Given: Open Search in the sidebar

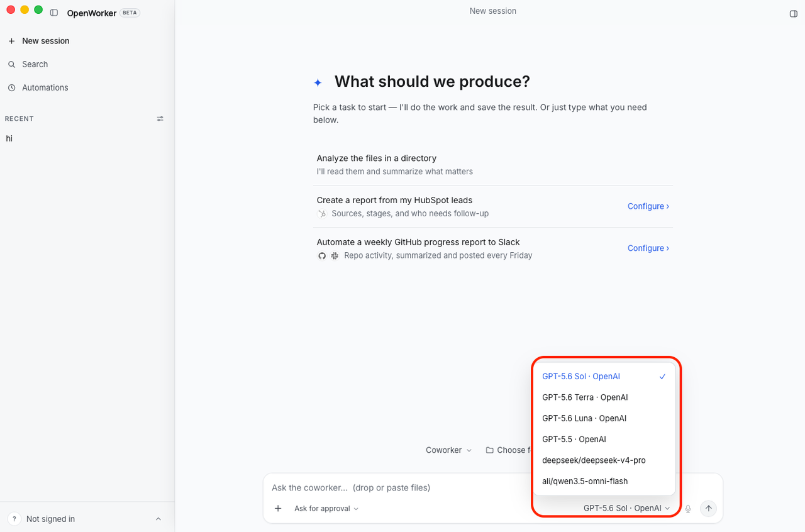Looking at the screenshot, I should pos(28,64).
